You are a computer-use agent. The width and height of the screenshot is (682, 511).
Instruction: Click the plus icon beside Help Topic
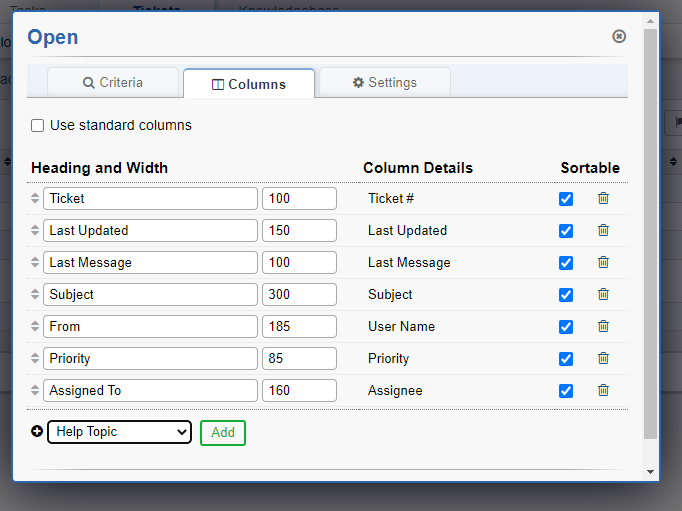pyautogui.click(x=37, y=432)
